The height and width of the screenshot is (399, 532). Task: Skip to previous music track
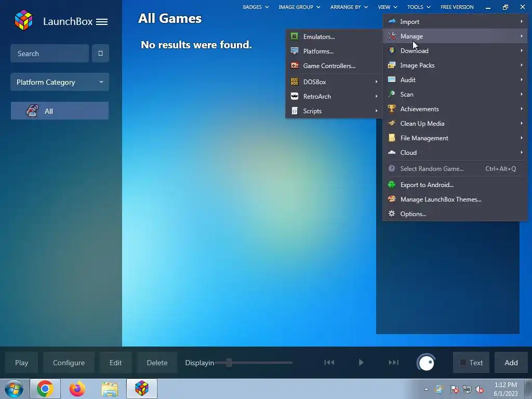click(x=329, y=363)
